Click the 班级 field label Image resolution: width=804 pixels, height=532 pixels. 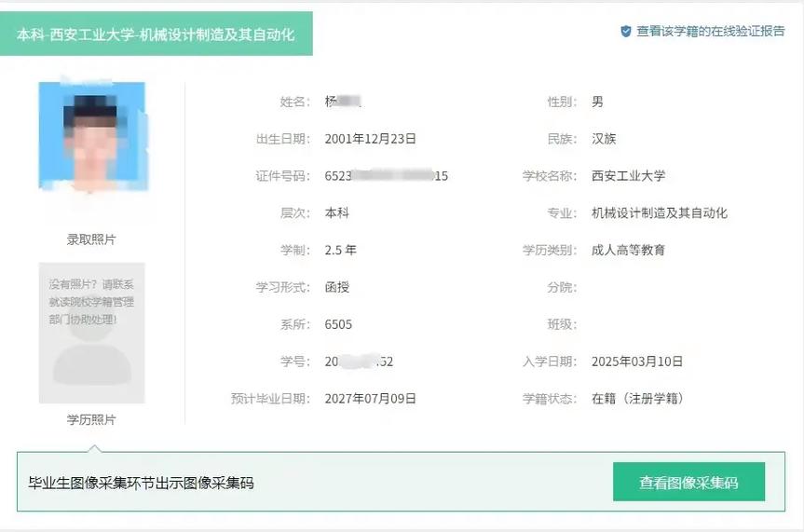coord(562,324)
